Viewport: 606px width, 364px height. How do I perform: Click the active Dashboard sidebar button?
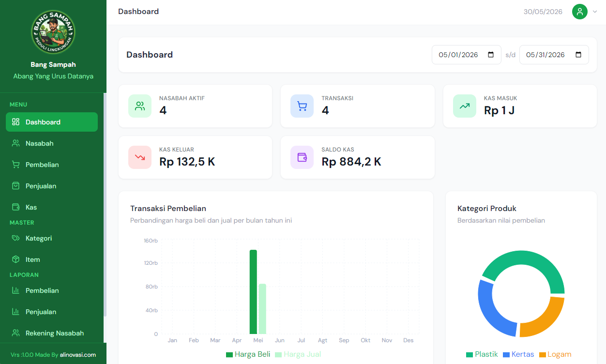tap(52, 122)
